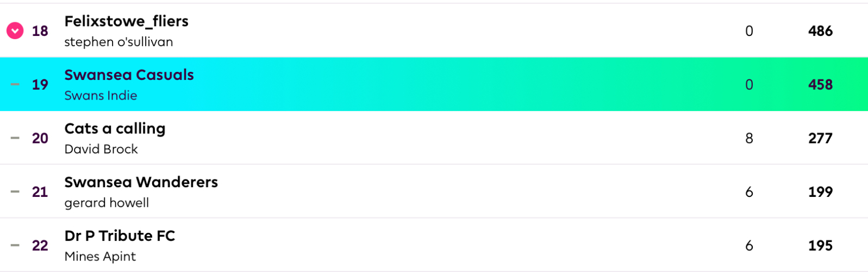Click the dash icon beside rank 21

[15, 191]
